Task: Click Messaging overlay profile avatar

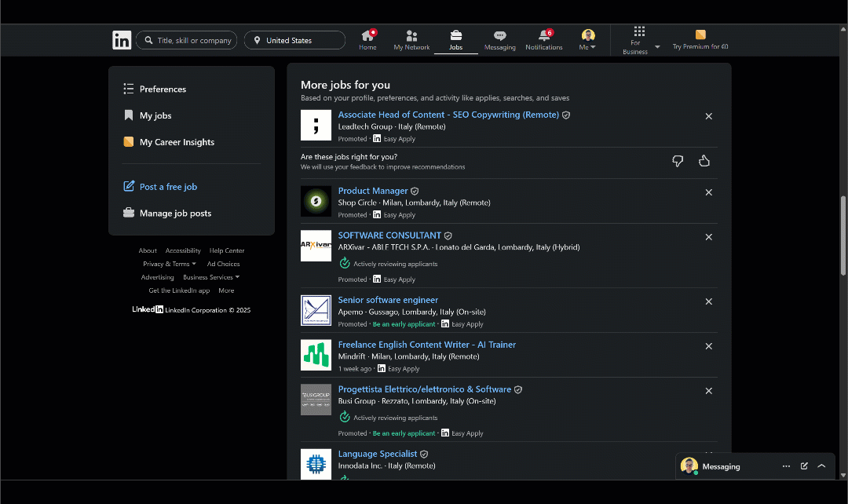Action: [x=689, y=466]
